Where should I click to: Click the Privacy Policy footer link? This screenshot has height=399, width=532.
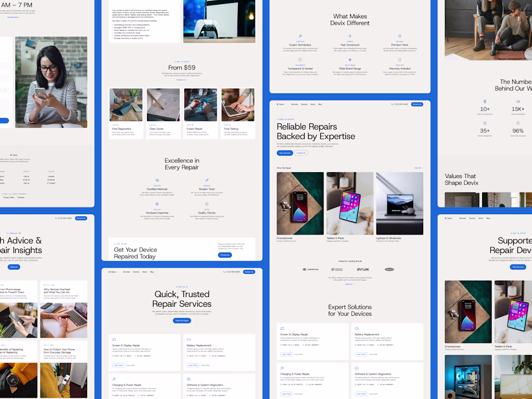[x=9, y=197]
